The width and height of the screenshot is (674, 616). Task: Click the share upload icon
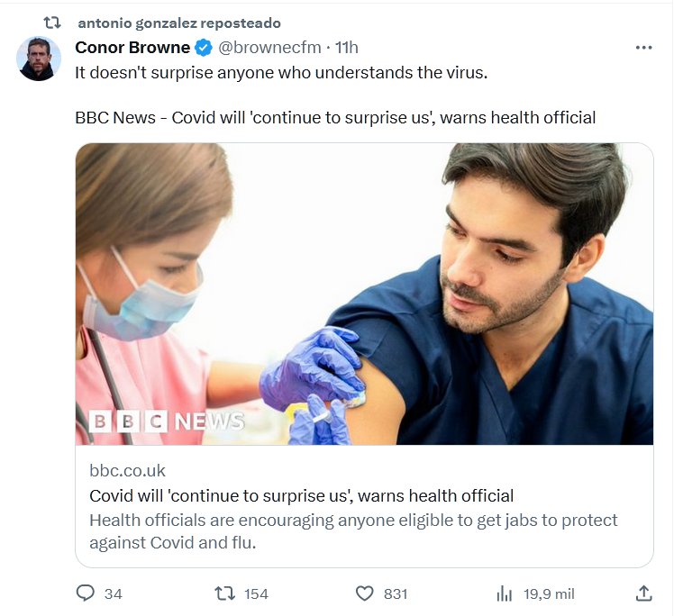[643, 593]
